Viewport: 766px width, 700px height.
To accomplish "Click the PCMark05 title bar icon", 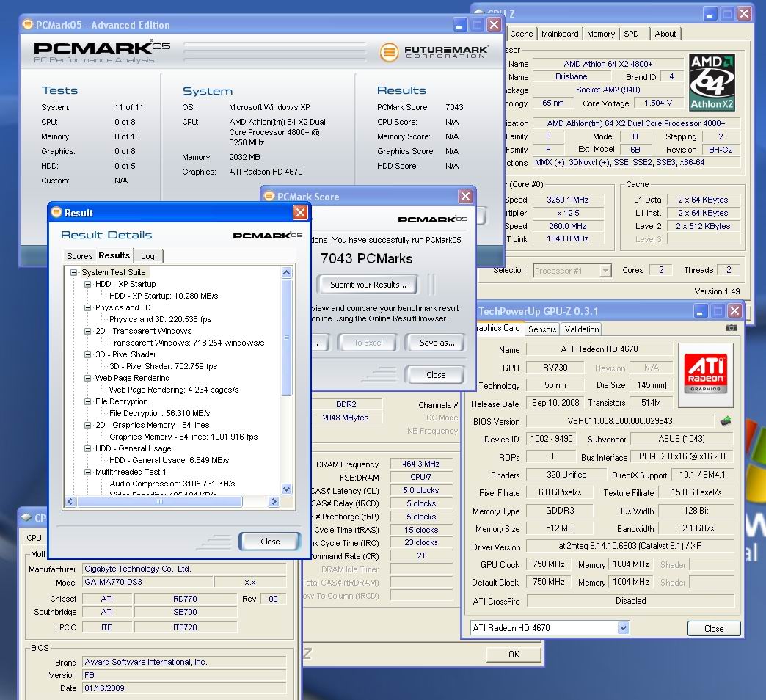I will pyautogui.click(x=28, y=24).
